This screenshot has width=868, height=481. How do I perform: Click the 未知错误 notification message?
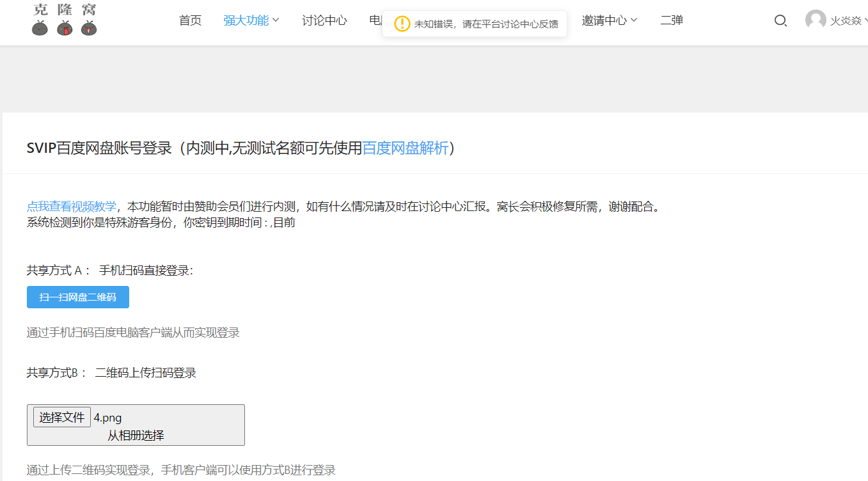pos(486,24)
